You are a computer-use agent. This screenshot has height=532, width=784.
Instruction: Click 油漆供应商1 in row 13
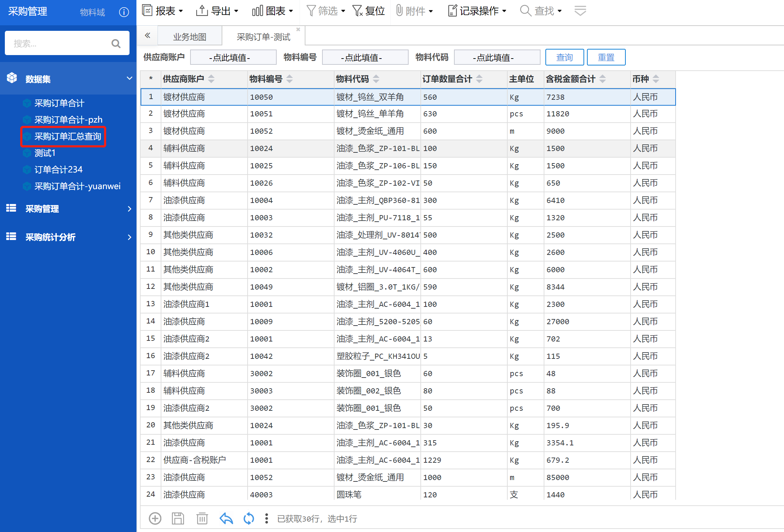204,304
